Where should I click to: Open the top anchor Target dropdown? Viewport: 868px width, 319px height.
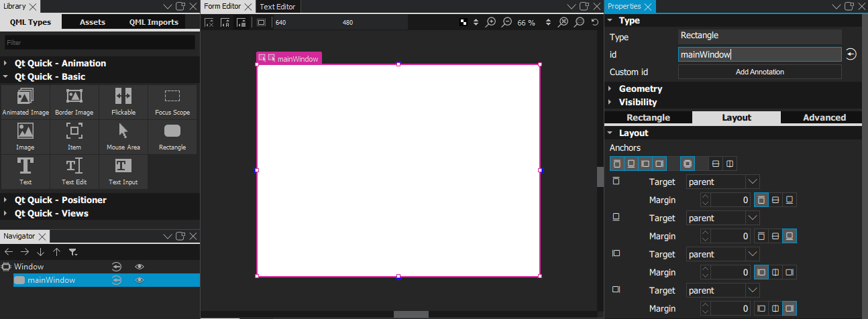[722, 182]
